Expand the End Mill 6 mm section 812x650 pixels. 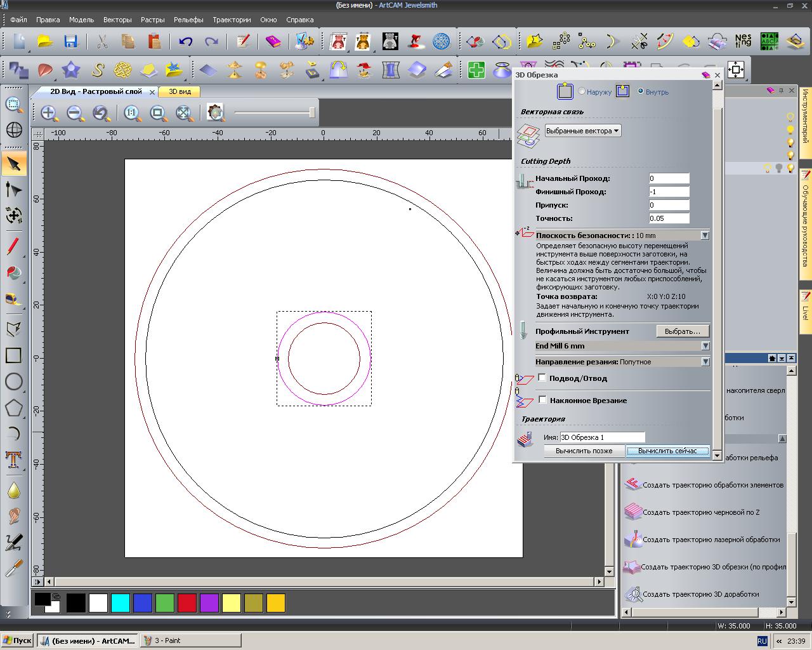(x=705, y=346)
